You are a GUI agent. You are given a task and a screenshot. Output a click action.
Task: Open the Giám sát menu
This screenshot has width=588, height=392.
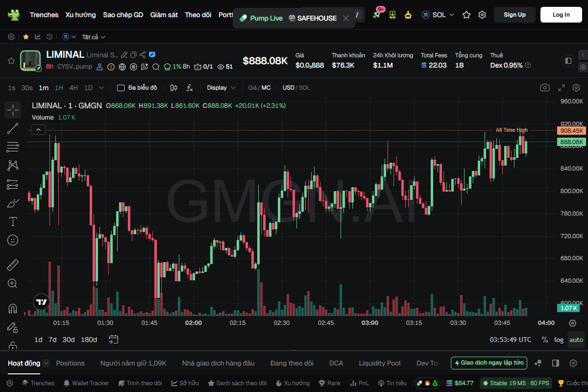[x=164, y=15]
